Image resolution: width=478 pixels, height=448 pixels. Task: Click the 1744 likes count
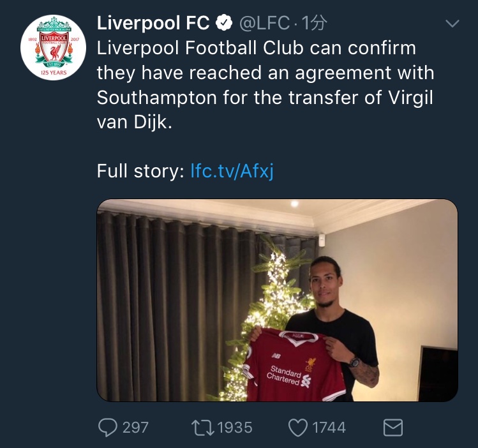click(x=329, y=427)
